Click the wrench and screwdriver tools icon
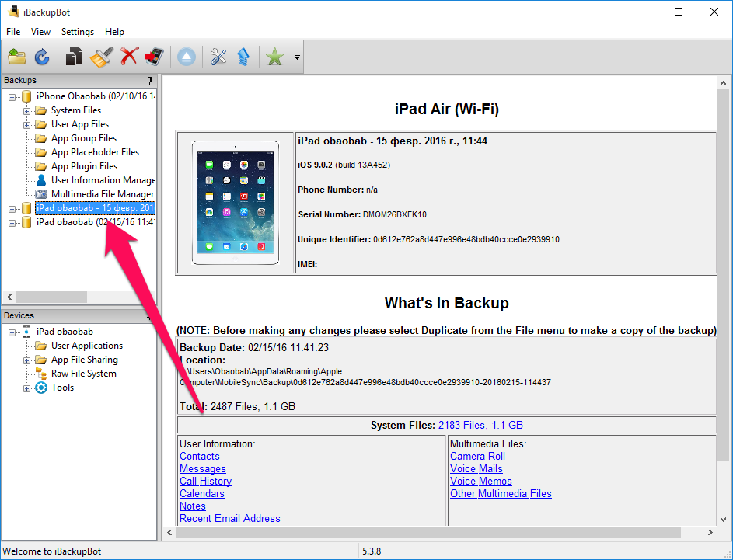The width and height of the screenshot is (733, 560). click(x=218, y=57)
